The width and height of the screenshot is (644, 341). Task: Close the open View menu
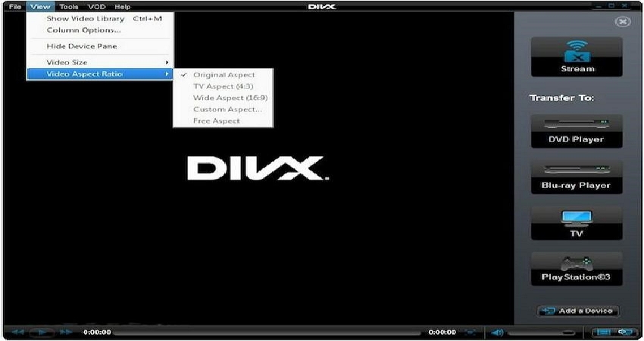click(40, 7)
